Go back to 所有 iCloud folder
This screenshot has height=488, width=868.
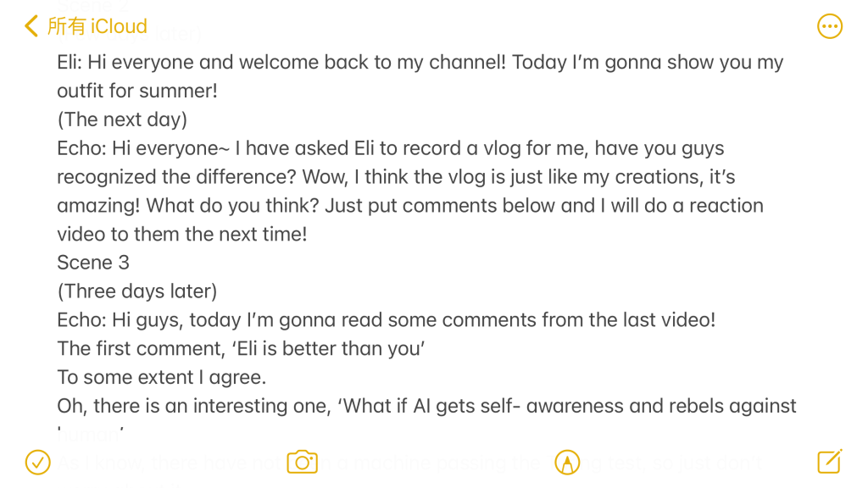[x=97, y=26]
